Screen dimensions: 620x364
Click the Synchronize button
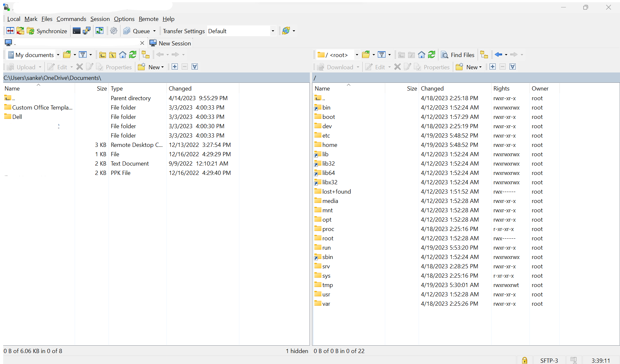(x=47, y=31)
